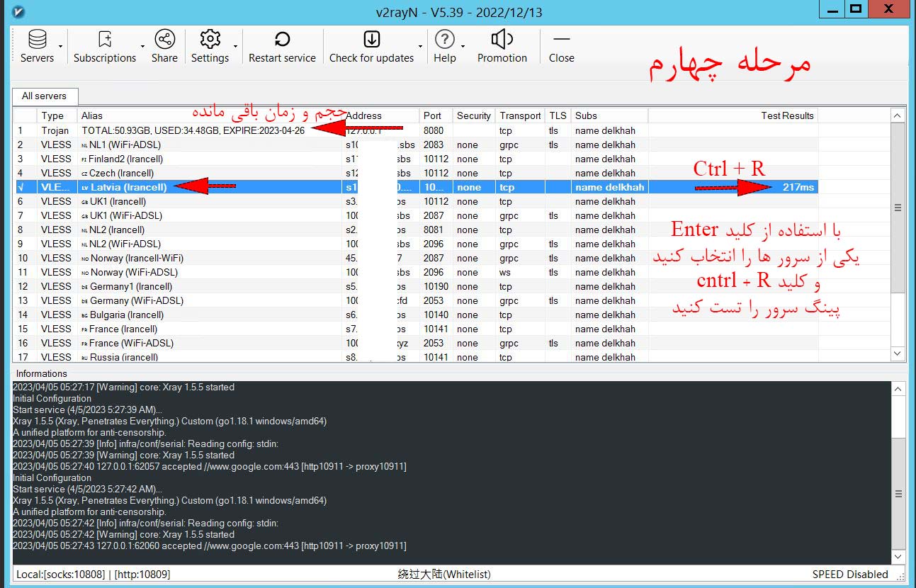Sort by the Security column header
This screenshot has height=588, width=916.
tap(474, 115)
